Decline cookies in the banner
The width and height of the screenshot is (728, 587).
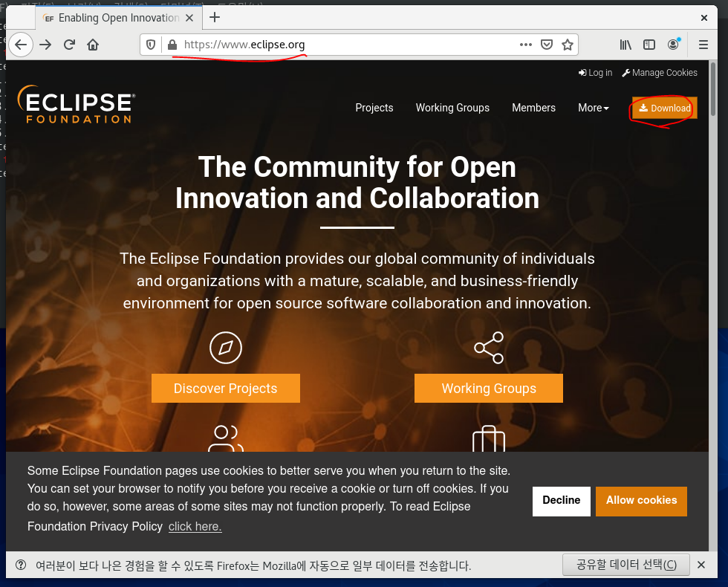pos(562,501)
